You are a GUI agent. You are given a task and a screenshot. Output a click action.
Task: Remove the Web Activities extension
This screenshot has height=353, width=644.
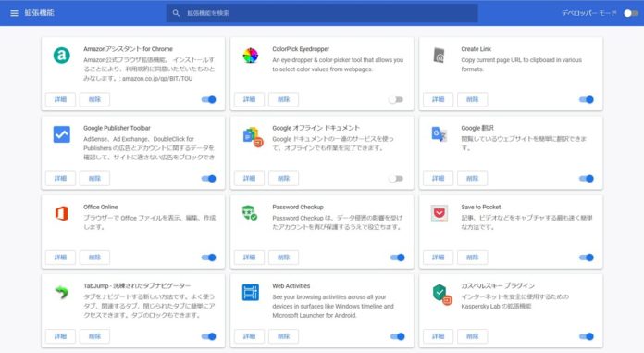click(x=283, y=336)
